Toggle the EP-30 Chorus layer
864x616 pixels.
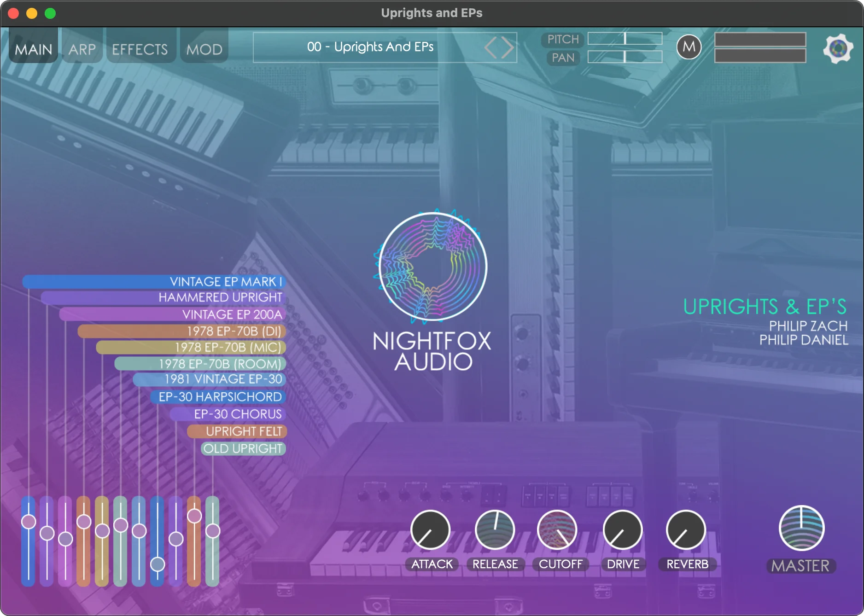tap(228, 414)
